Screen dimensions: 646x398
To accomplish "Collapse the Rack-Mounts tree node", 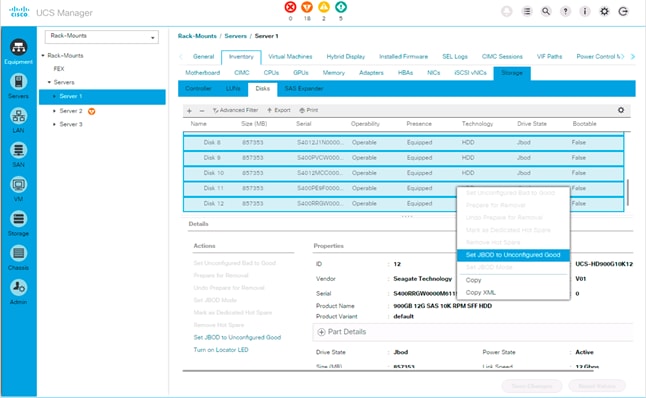I will (x=43, y=55).
